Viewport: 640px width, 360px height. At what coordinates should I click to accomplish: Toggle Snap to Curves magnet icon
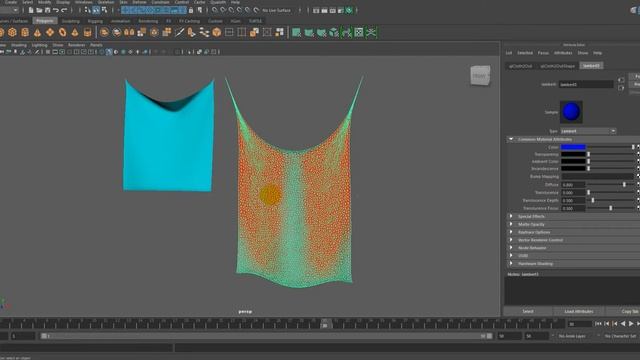[223, 10]
